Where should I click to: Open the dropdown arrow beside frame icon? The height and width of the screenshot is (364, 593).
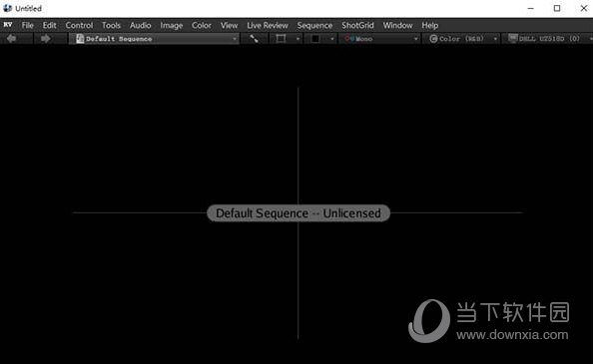point(298,39)
